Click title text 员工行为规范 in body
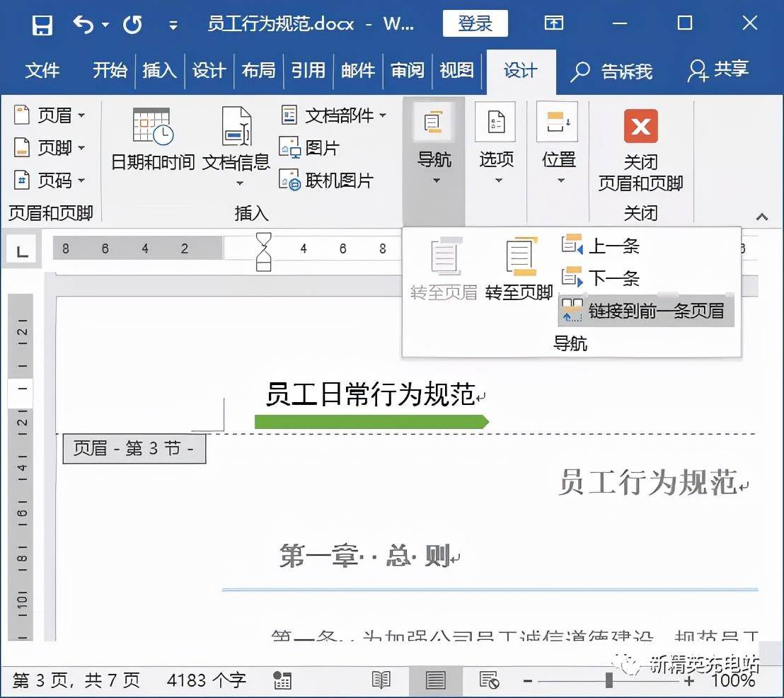This screenshot has width=784, height=698. [647, 482]
